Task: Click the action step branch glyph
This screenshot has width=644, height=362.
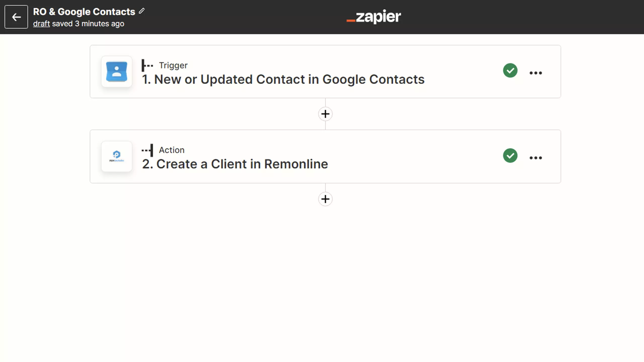Action: pyautogui.click(x=147, y=150)
